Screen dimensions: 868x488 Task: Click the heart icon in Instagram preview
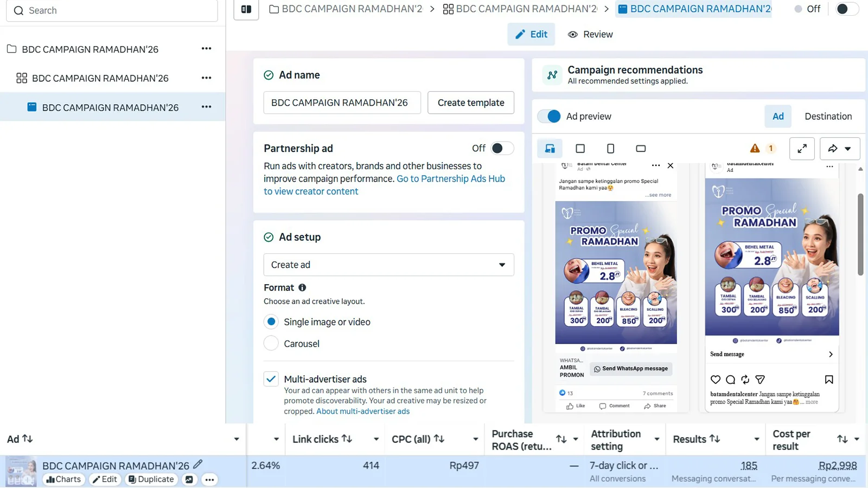tap(716, 380)
